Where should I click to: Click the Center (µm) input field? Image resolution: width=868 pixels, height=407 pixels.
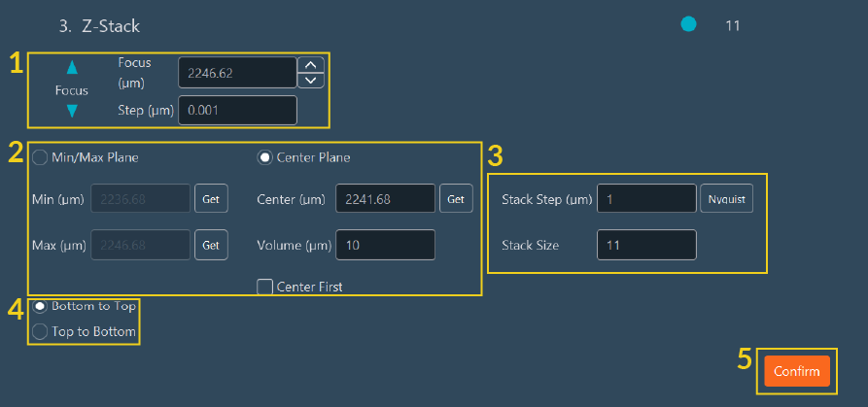pos(385,199)
